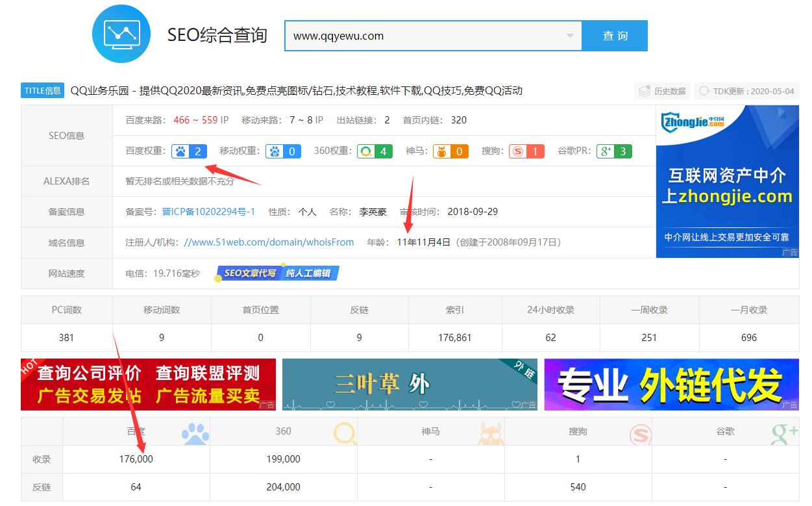812x506 pixels.
Task: Click the 24小时收录 value 62
Action: tap(551, 338)
